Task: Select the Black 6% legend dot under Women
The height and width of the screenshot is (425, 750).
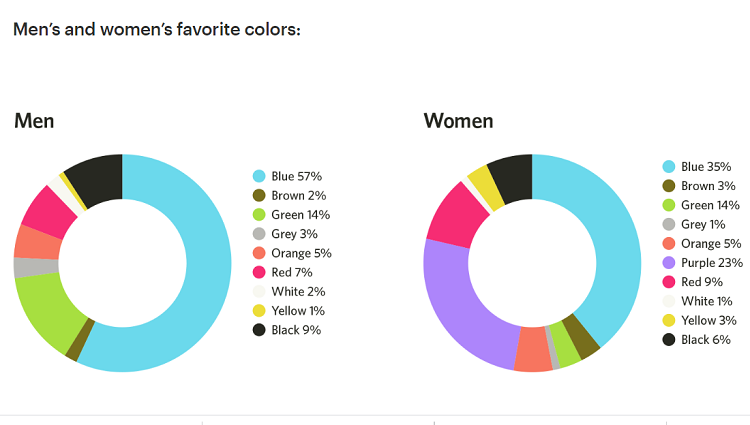Action: click(669, 339)
